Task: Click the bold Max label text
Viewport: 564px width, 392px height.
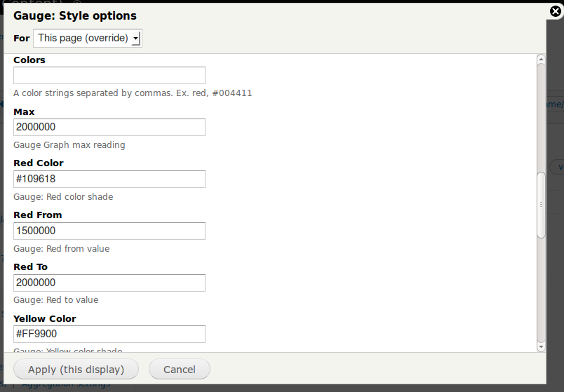Action: click(24, 111)
